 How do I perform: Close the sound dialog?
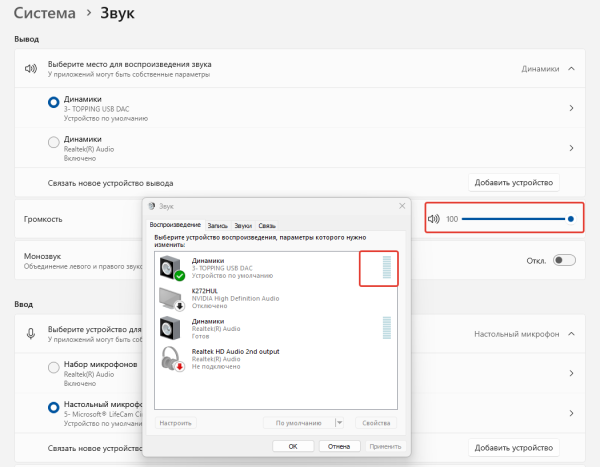[402, 206]
